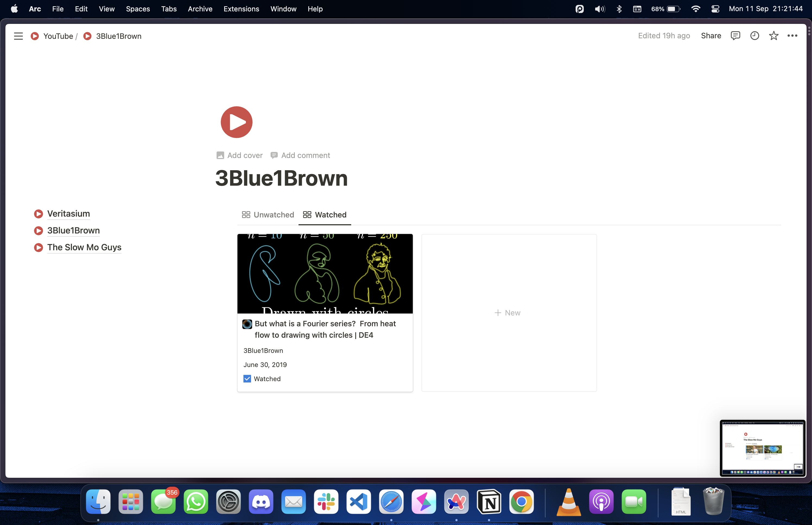
Task: Switch to the Unwatched tab
Action: 268,215
